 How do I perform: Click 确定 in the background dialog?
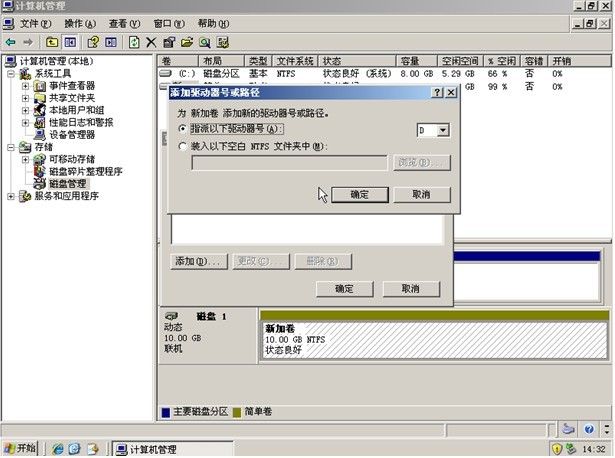[344, 289]
